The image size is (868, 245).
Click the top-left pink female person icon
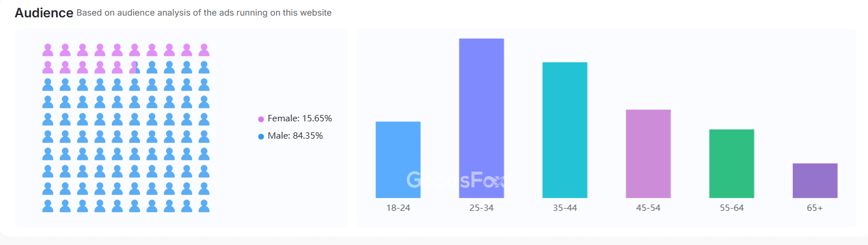48,50
